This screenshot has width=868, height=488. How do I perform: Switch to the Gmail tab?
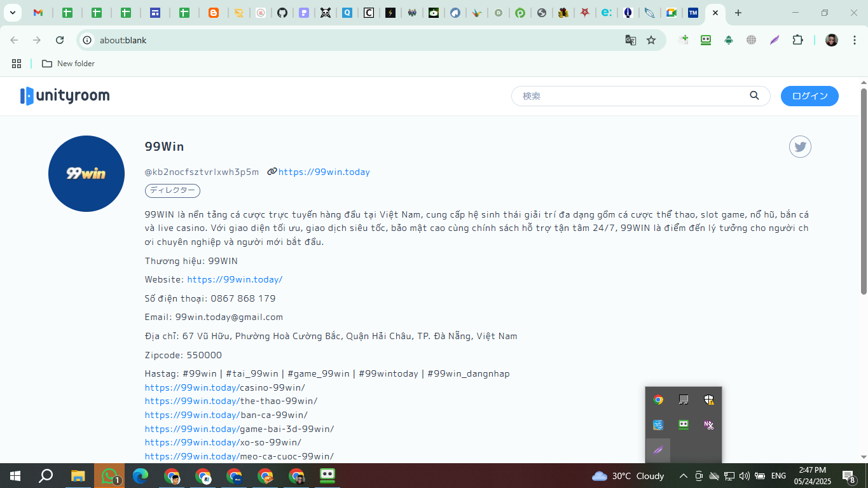click(x=38, y=13)
